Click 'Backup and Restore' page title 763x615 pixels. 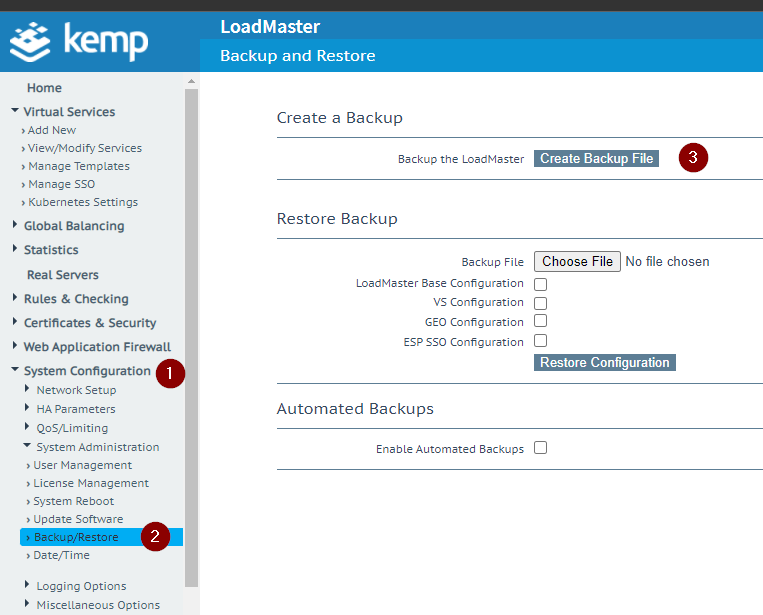297,55
